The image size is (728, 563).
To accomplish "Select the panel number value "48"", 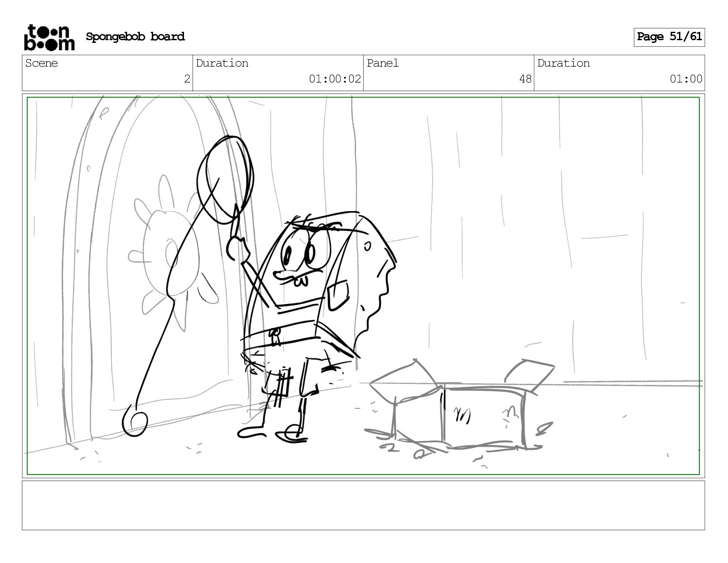I will pyautogui.click(x=525, y=79).
